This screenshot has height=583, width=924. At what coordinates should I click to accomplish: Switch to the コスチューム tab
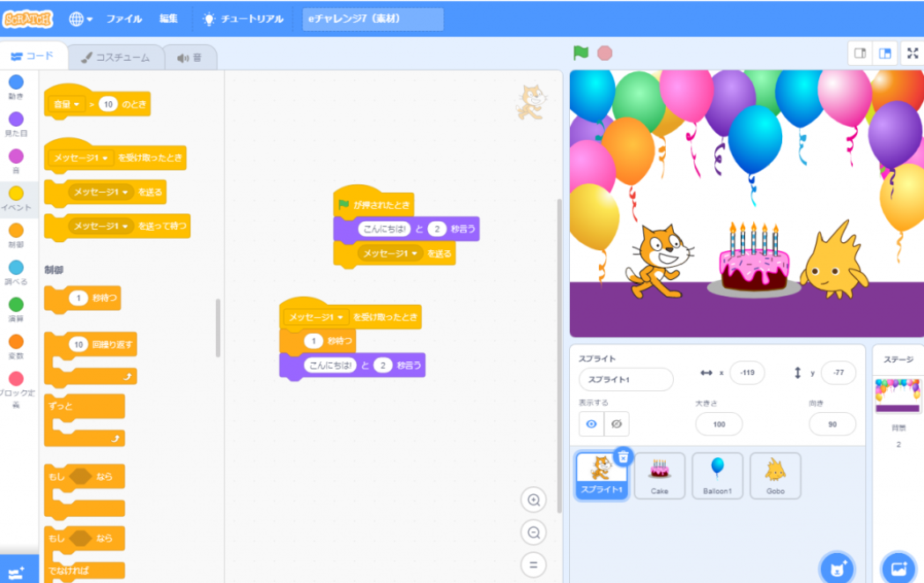115,57
